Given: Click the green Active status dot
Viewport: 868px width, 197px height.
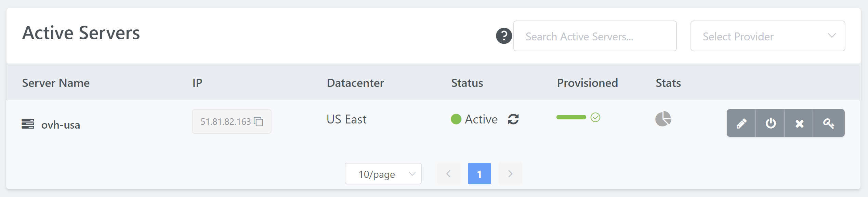Looking at the screenshot, I should 456,119.
